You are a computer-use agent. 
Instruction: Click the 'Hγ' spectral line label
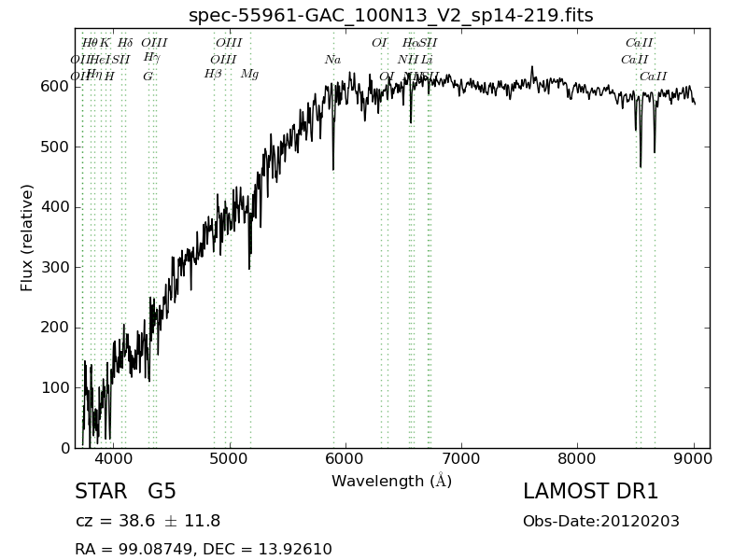(151, 58)
